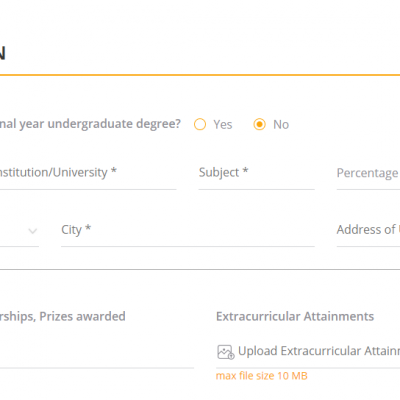Screen dimensions: 400x400
Task: Select the No radio button
Action: [259, 124]
